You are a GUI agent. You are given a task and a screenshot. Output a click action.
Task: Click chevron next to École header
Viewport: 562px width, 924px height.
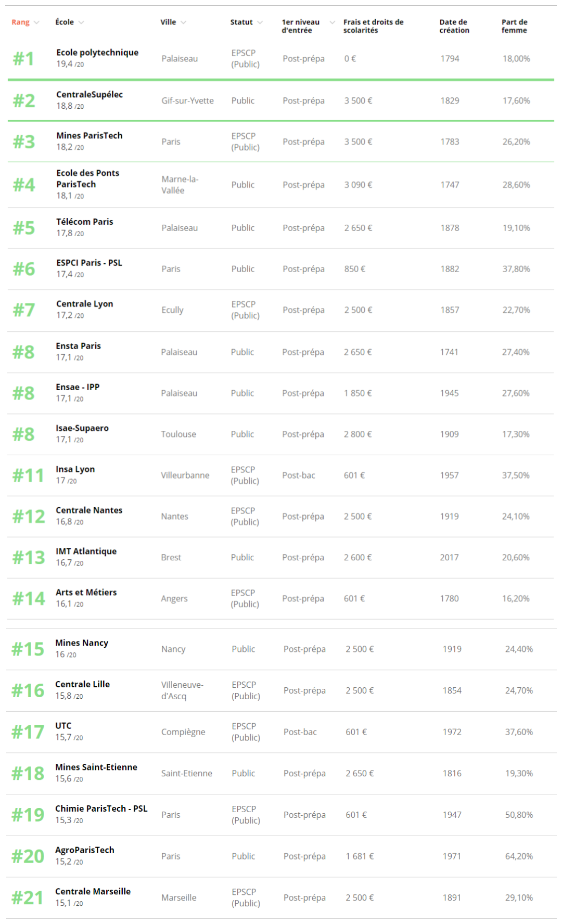point(81,22)
